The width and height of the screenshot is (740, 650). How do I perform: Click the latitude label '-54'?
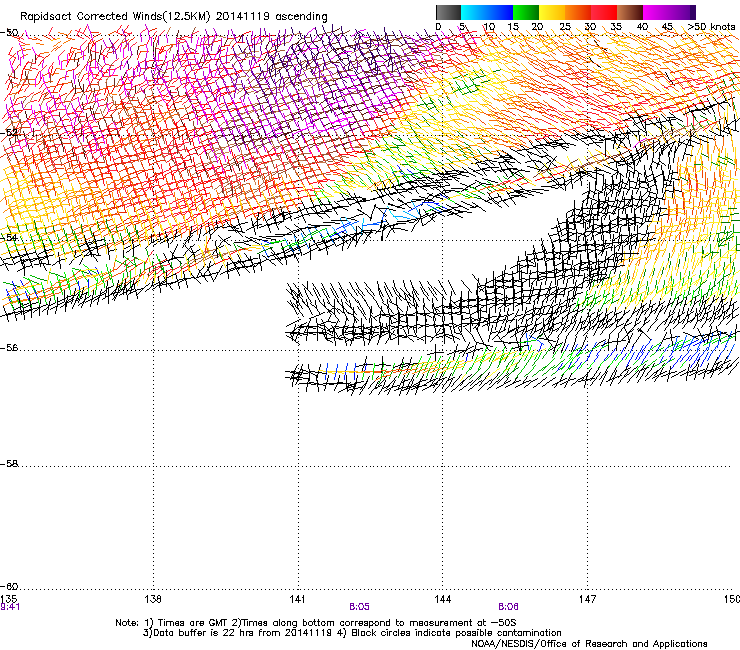pyautogui.click(x=9, y=237)
